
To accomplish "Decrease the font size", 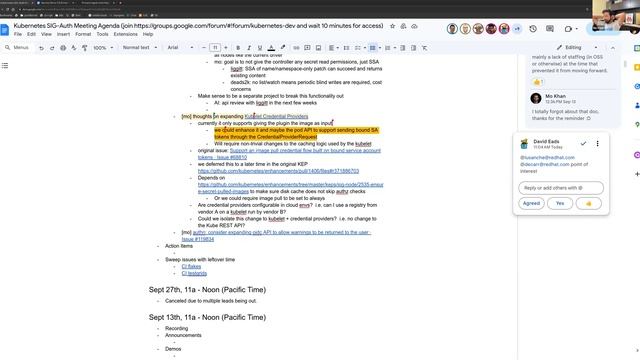I will coord(204,48).
